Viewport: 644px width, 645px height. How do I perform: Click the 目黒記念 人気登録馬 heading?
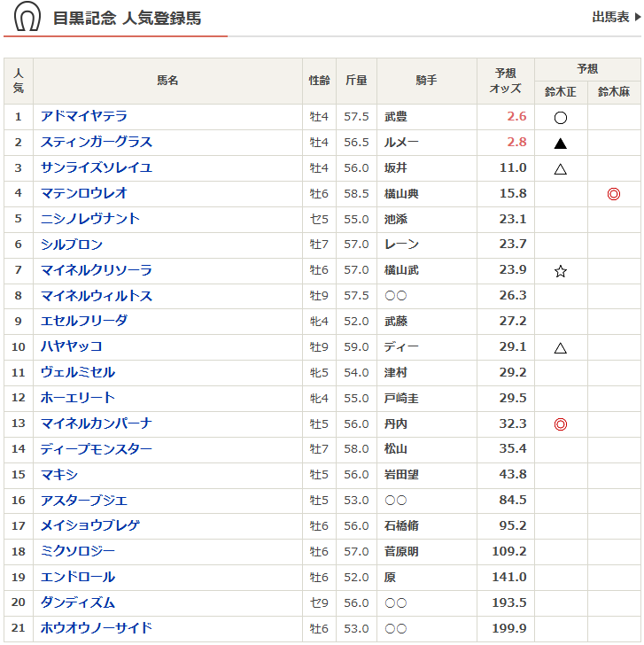click(x=127, y=18)
